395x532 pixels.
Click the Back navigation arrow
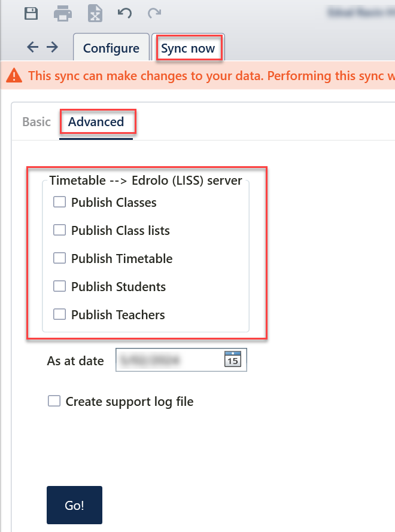coord(33,47)
